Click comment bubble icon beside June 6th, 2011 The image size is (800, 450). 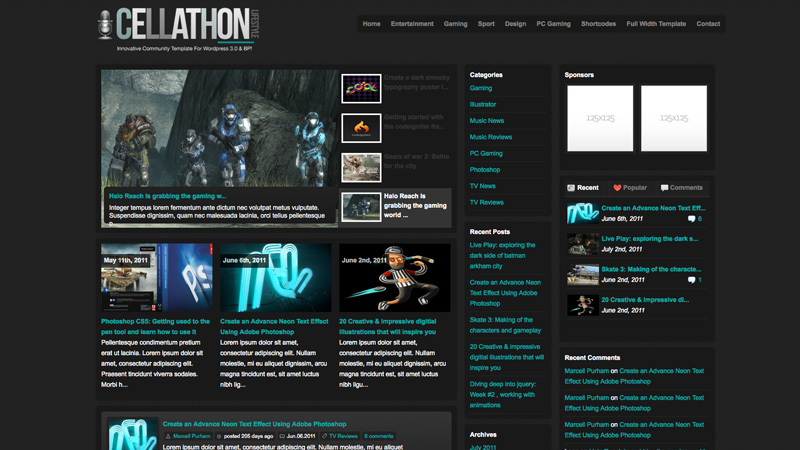(x=691, y=219)
